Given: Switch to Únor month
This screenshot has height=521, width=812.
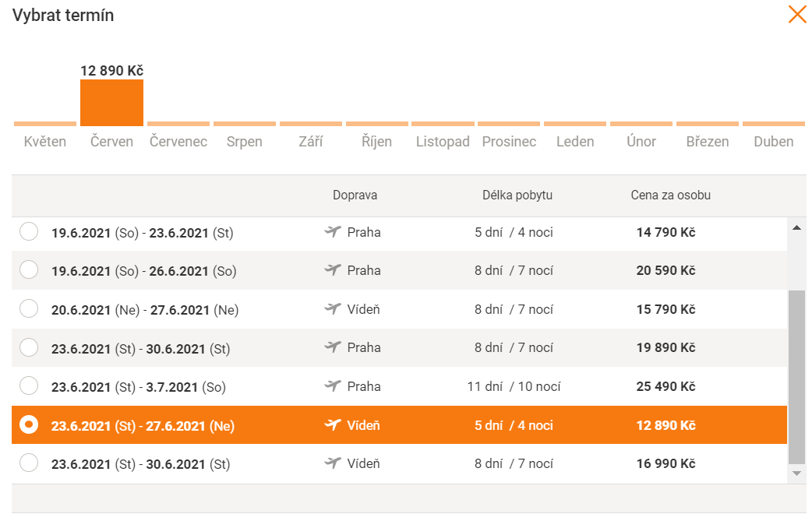Looking at the screenshot, I should click(641, 141).
